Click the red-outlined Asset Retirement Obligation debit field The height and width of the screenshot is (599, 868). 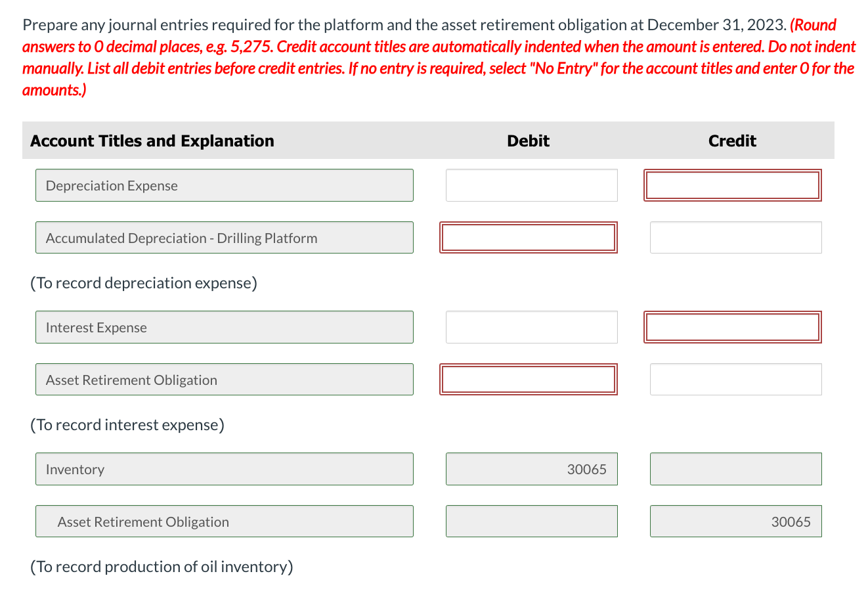529,379
